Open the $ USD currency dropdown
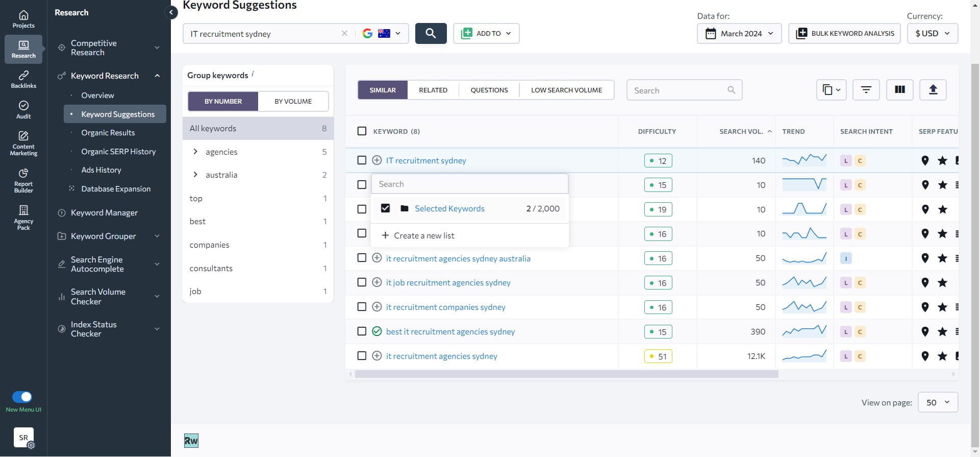 click(x=933, y=33)
